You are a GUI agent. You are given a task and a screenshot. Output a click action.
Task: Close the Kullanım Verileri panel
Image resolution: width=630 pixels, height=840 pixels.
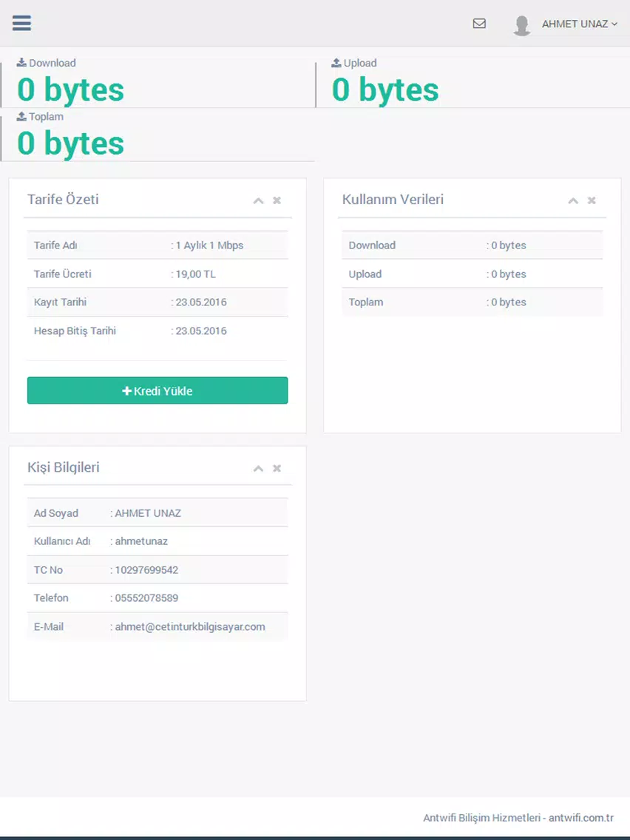pyautogui.click(x=592, y=200)
